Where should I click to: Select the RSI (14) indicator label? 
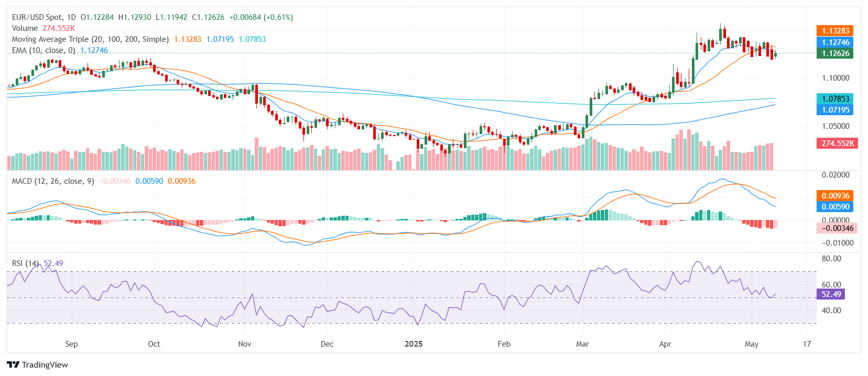coord(26,263)
